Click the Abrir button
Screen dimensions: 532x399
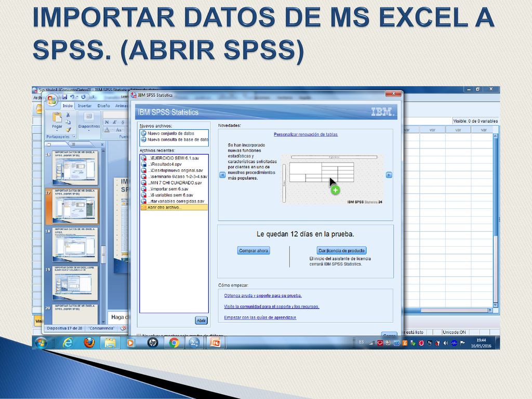pos(201,320)
